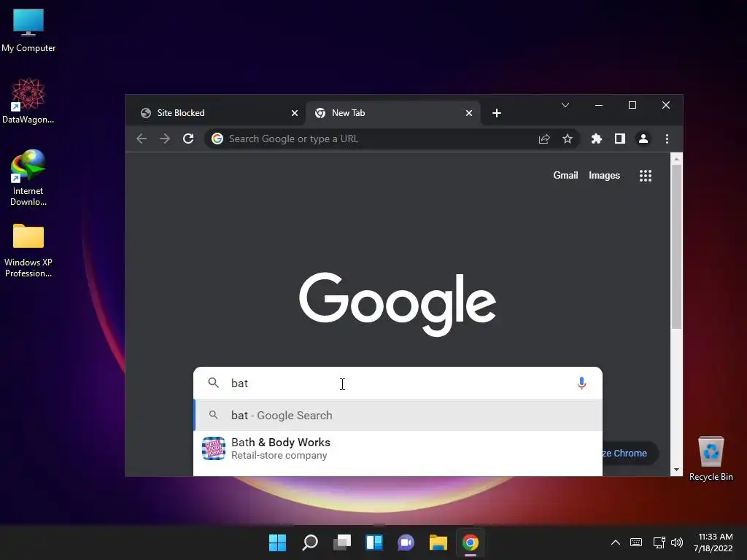The width and height of the screenshot is (747, 560).
Task: Close the Site Blocked tab
Action: 295,113
